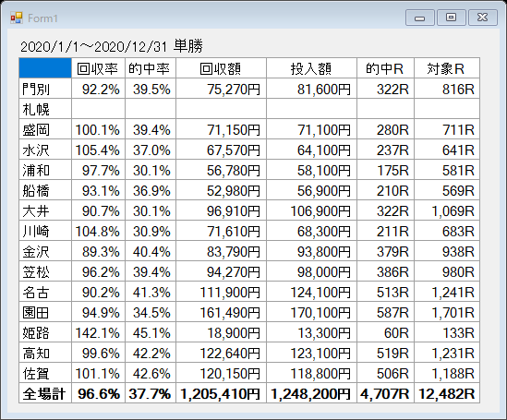Select the 水沢 row header

tap(45, 150)
